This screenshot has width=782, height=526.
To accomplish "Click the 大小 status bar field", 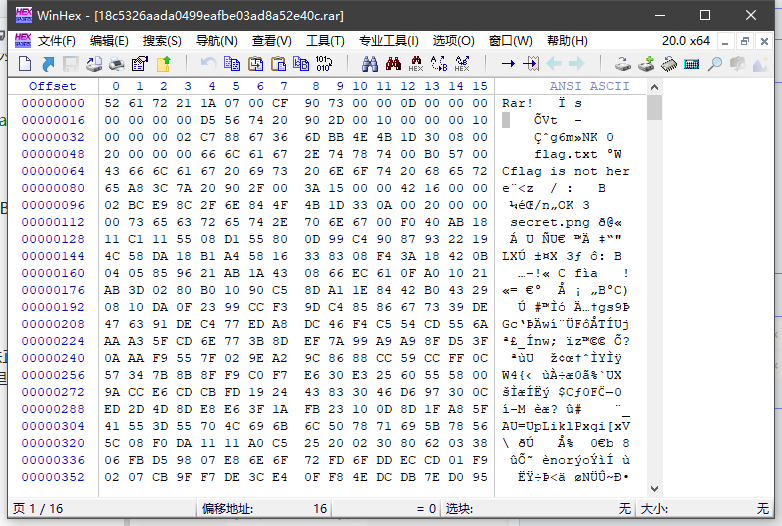I will [x=704, y=509].
